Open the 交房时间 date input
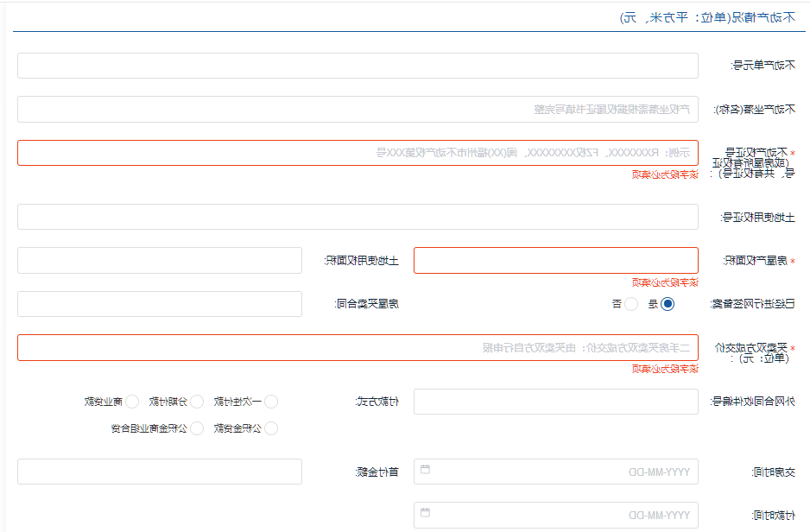This screenshot has width=810, height=532. [556, 472]
